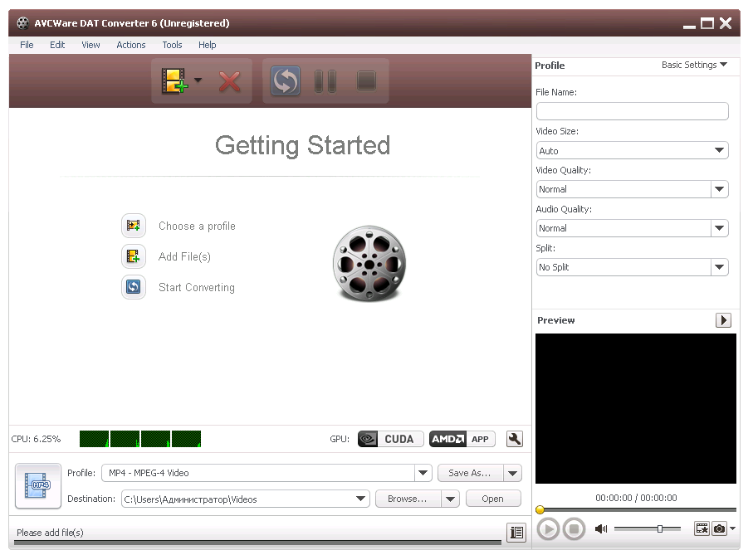753x560 pixels.
Task: Click the Browse... button for destination
Action: pos(408,499)
